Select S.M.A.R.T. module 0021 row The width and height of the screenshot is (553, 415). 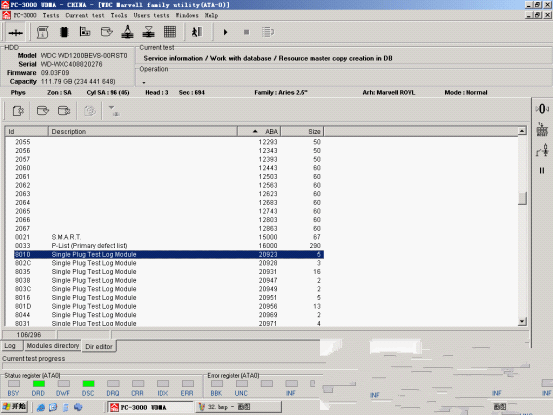[x=169, y=237]
